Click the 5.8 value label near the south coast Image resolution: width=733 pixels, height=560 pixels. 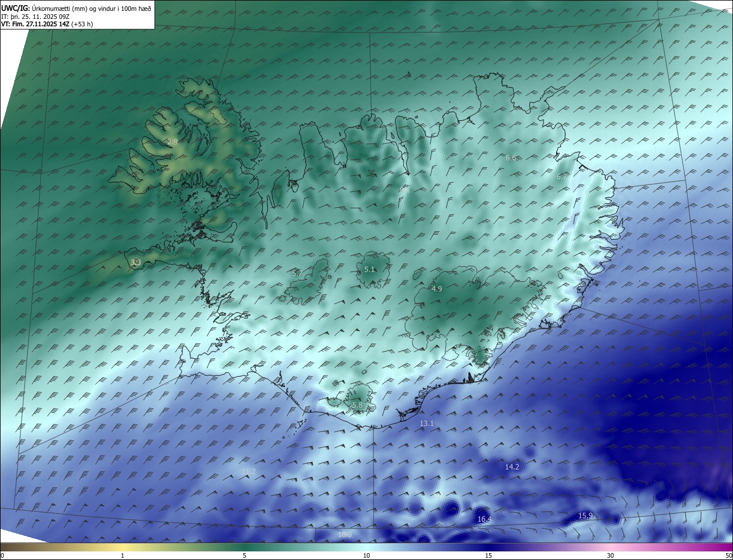coord(357,405)
